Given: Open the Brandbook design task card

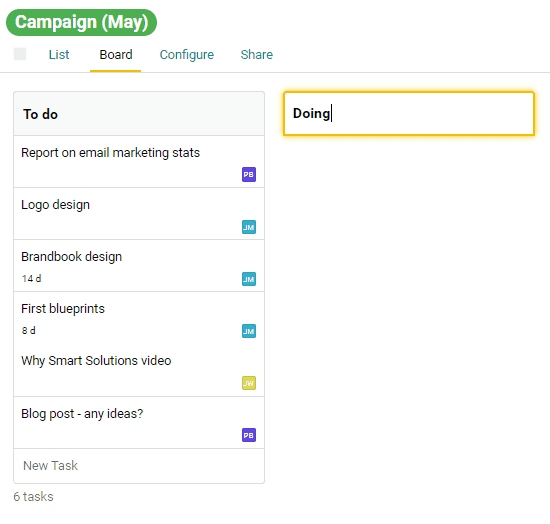Looking at the screenshot, I should 139,266.
